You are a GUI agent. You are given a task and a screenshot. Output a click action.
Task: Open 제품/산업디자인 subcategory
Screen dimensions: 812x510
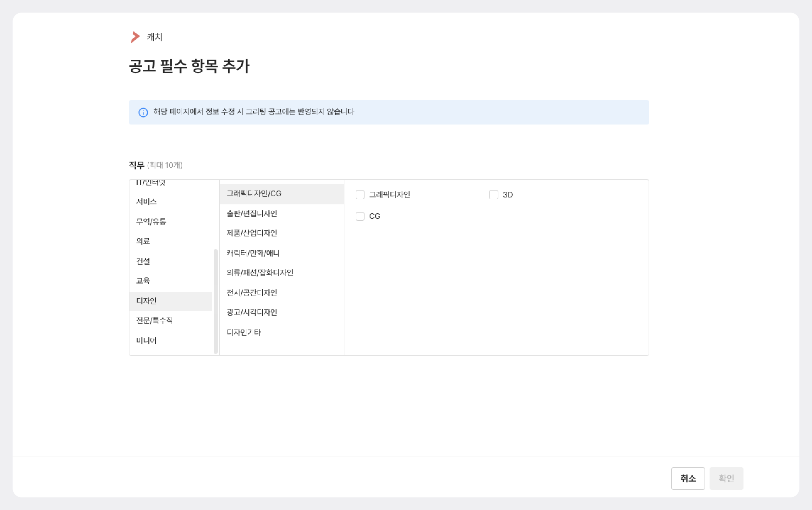pos(252,233)
